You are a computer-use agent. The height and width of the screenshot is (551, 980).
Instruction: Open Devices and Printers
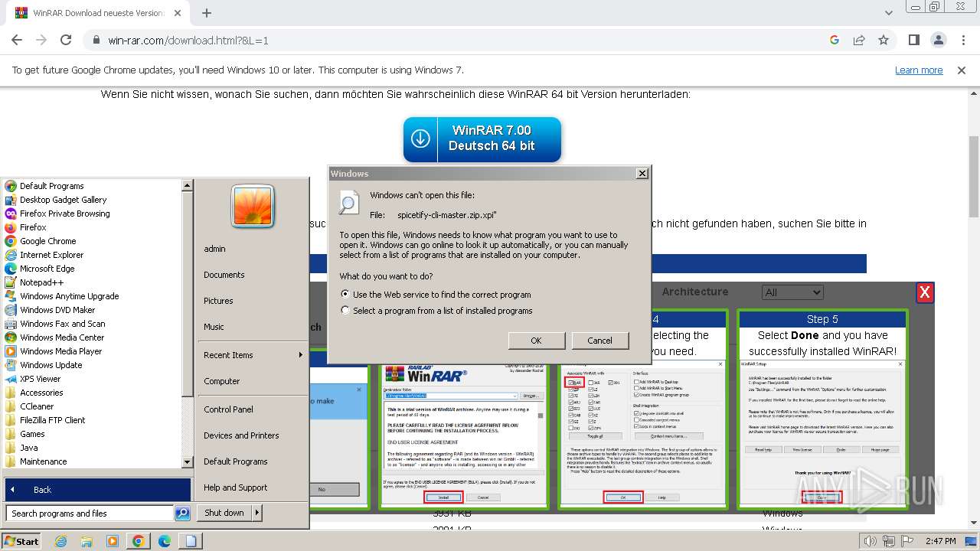241,435
